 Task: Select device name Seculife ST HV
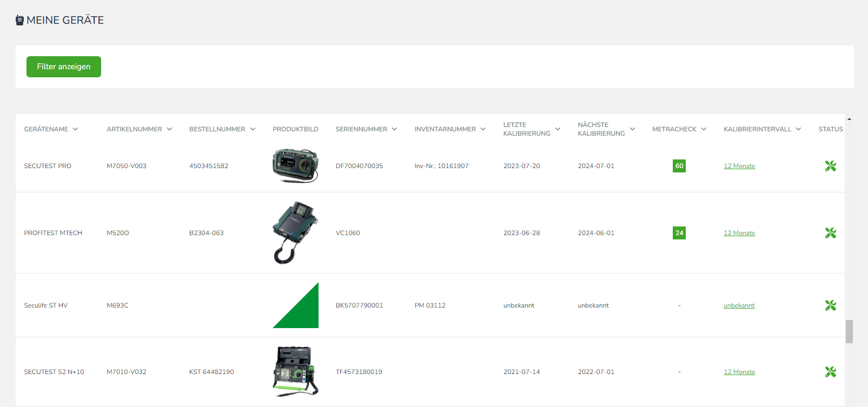46,305
